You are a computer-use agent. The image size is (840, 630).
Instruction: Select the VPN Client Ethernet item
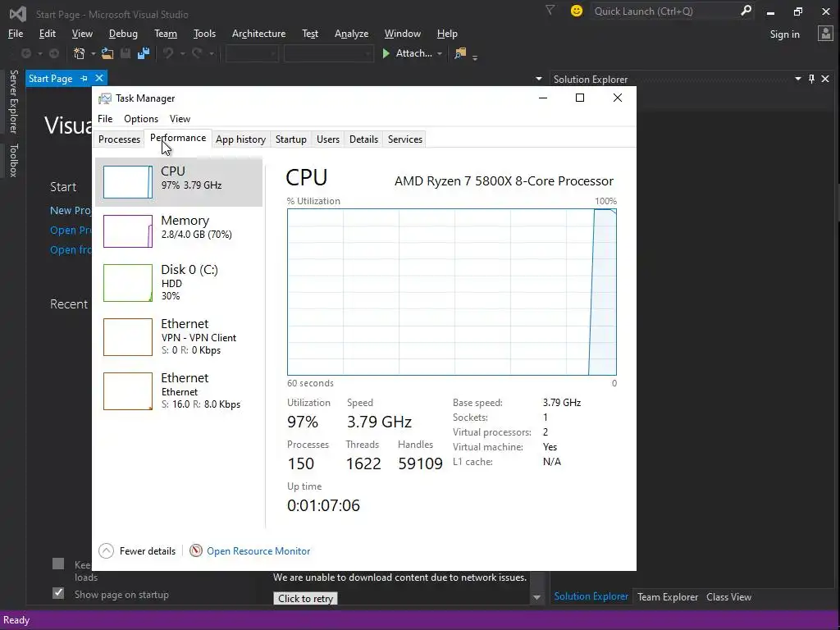point(178,337)
